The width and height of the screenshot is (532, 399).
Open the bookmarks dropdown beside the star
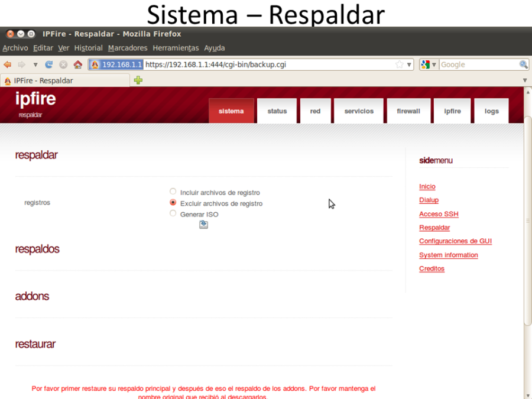[x=409, y=64]
